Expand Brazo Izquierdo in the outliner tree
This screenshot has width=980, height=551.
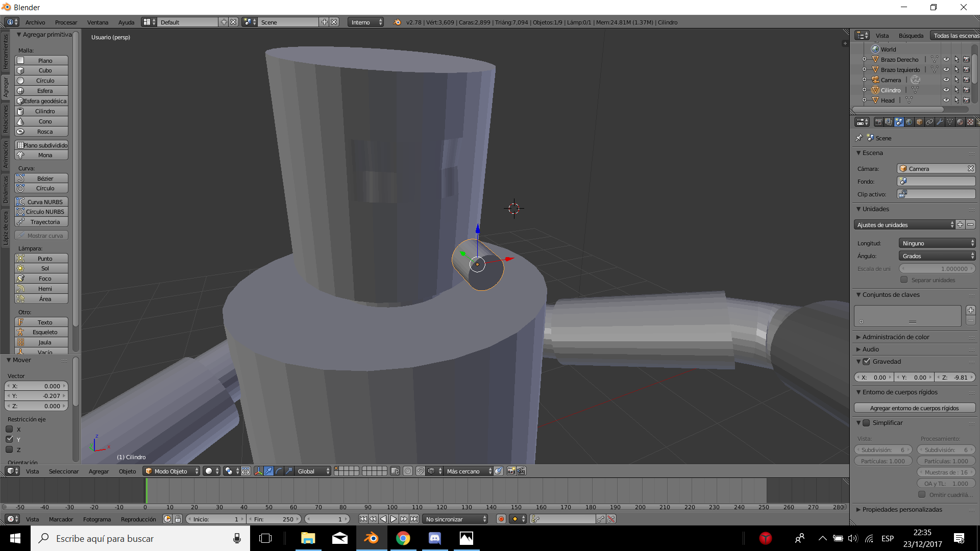pos(864,69)
